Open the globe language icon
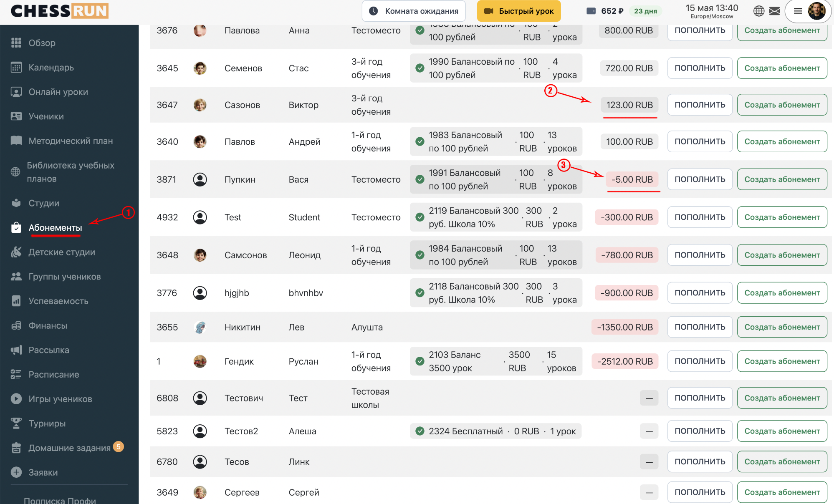This screenshot has height=504, width=834. [759, 11]
